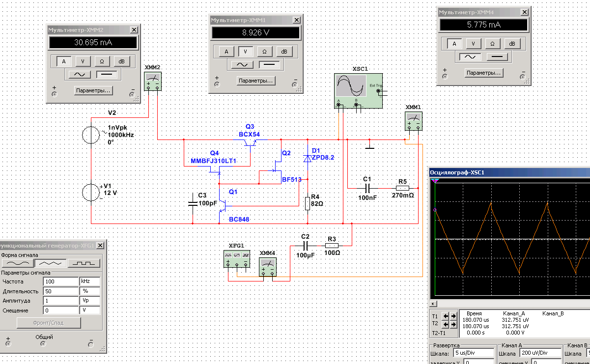The image size is (590, 364).
Task: Select the sine waveform in the function generator
Action: [17, 264]
